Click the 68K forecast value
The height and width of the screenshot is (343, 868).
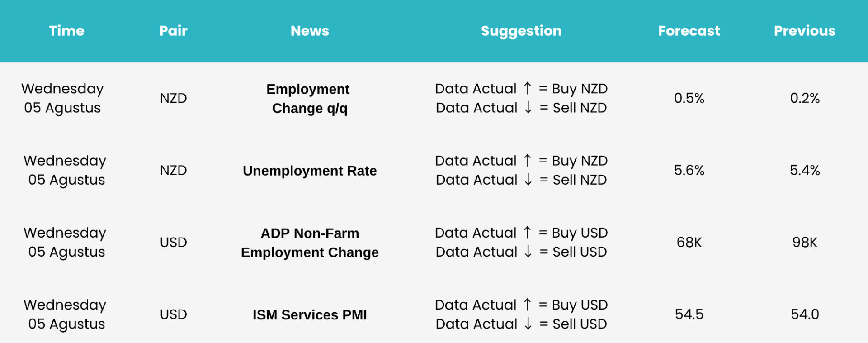click(689, 242)
